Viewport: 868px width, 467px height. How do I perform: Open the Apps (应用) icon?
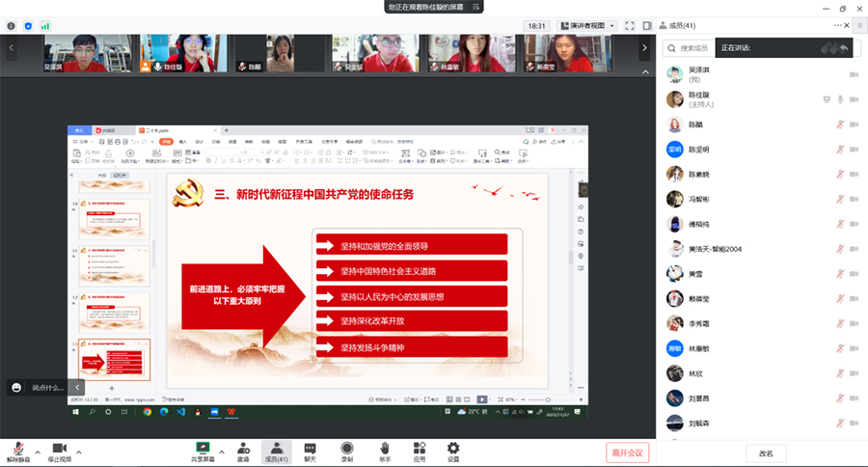(x=420, y=449)
